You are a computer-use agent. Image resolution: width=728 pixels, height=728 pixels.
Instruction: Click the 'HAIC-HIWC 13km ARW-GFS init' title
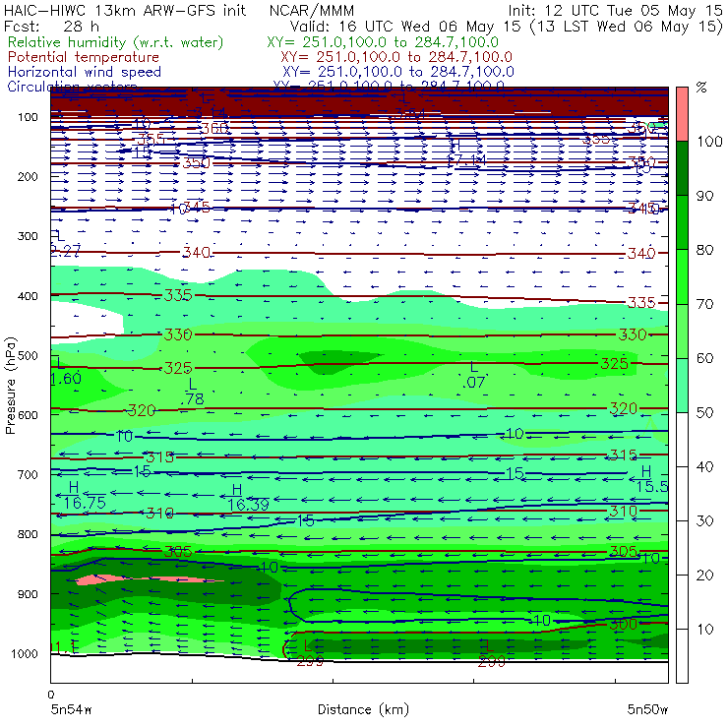125,11
